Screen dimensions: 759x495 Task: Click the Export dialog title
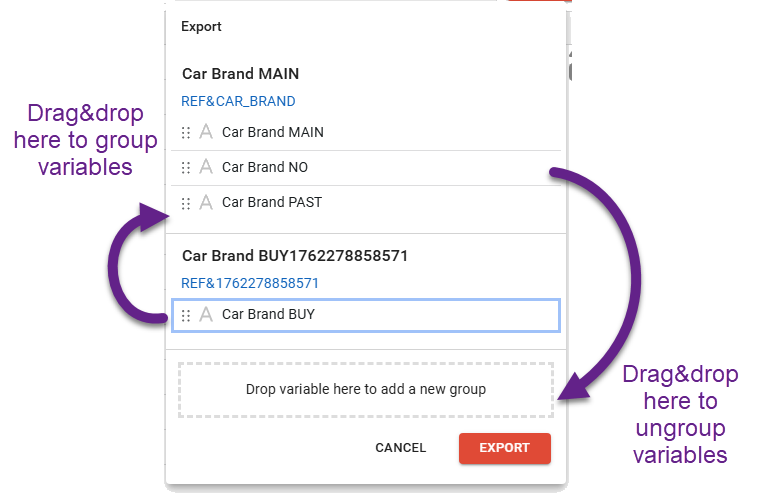[201, 27]
